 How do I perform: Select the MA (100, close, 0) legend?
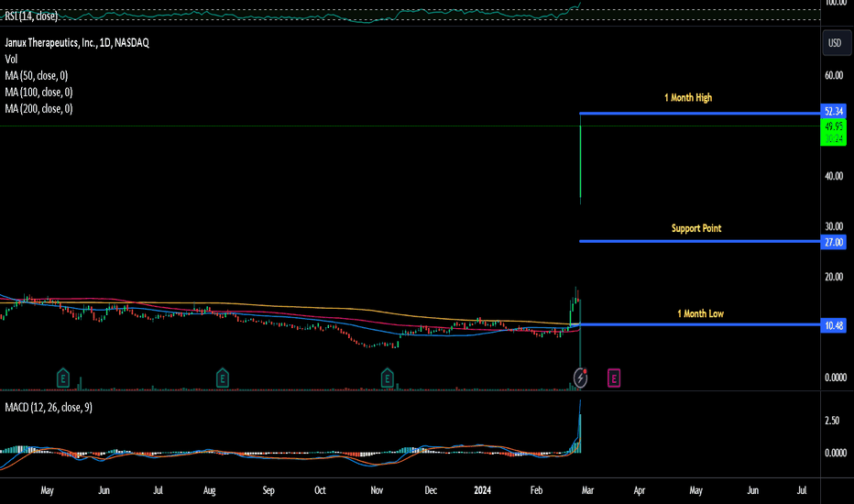[x=38, y=93]
